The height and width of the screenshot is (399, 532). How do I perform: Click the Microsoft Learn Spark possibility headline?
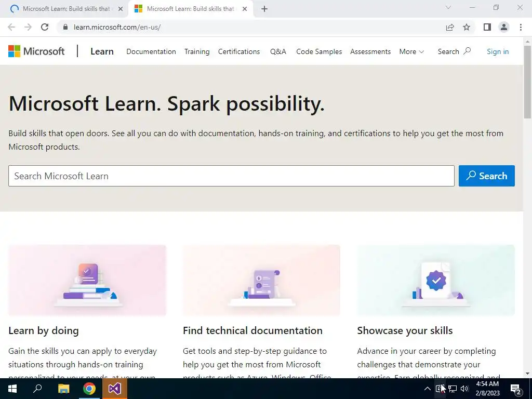[167, 103]
